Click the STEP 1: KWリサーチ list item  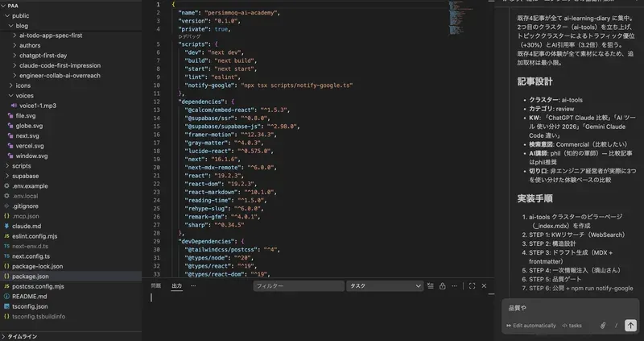(576, 235)
